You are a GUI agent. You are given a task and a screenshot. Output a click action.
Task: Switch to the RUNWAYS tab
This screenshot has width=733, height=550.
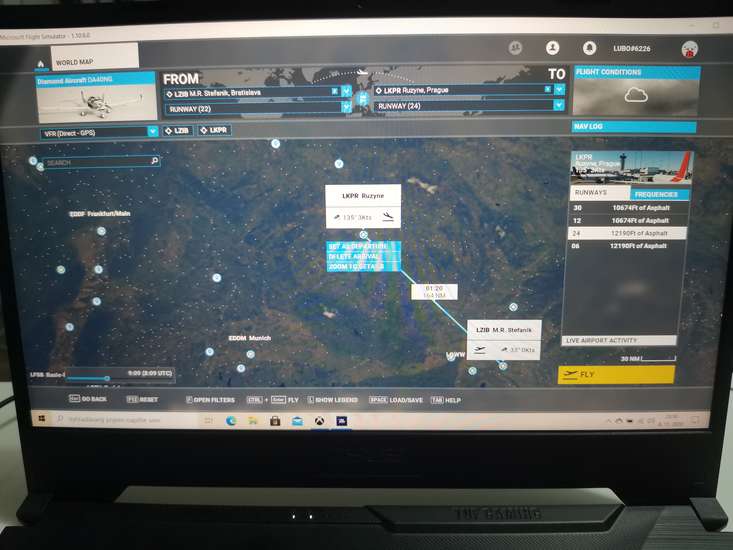tap(599, 193)
